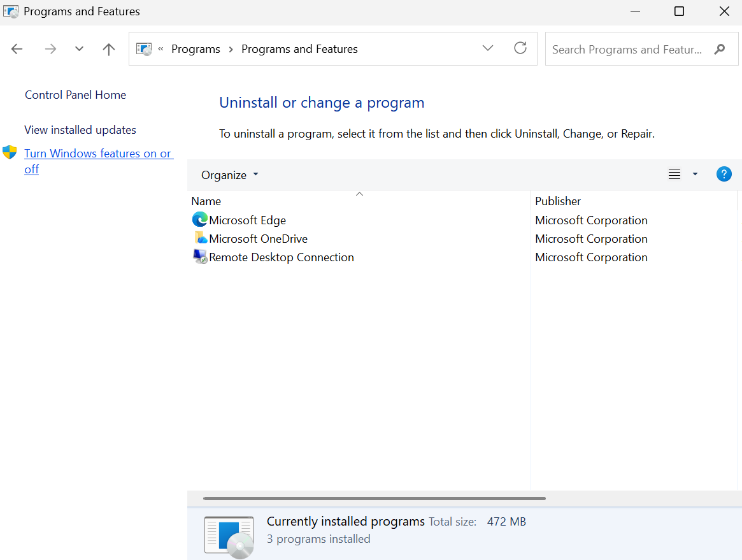Select the Microsoft Edge entry
742x560 pixels.
pyautogui.click(x=248, y=220)
